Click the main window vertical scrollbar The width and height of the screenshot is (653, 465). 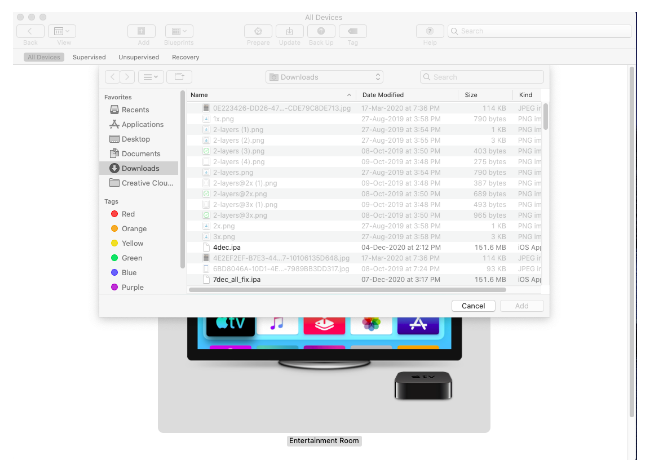click(632, 241)
